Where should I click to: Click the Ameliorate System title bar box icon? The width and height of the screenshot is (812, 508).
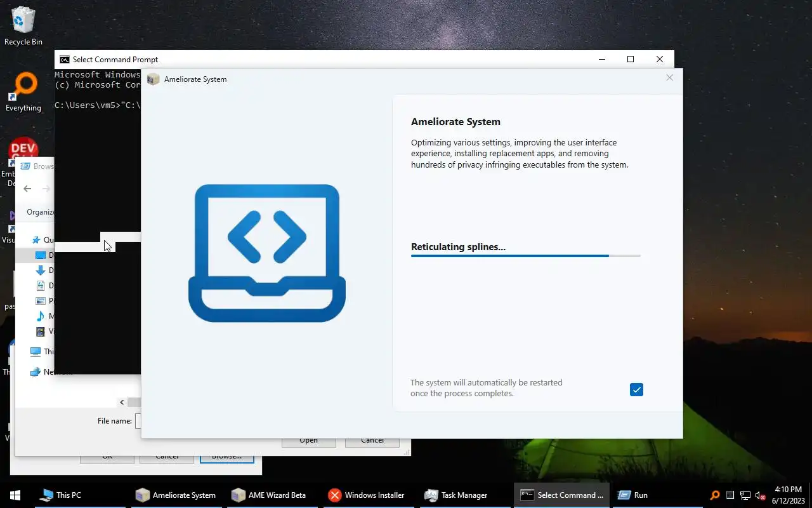[x=153, y=79]
